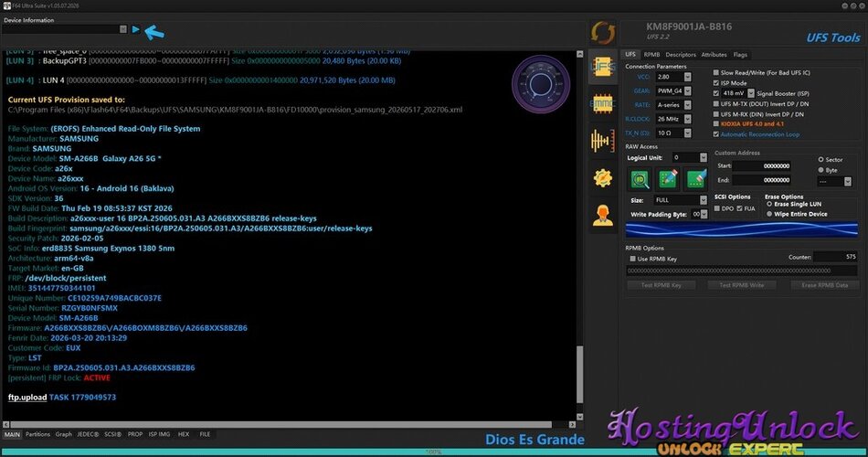Image resolution: width=868 pixels, height=457 pixels.
Task: Open the JEDEC bottom tab
Action: pyautogui.click(x=88, y=434)
